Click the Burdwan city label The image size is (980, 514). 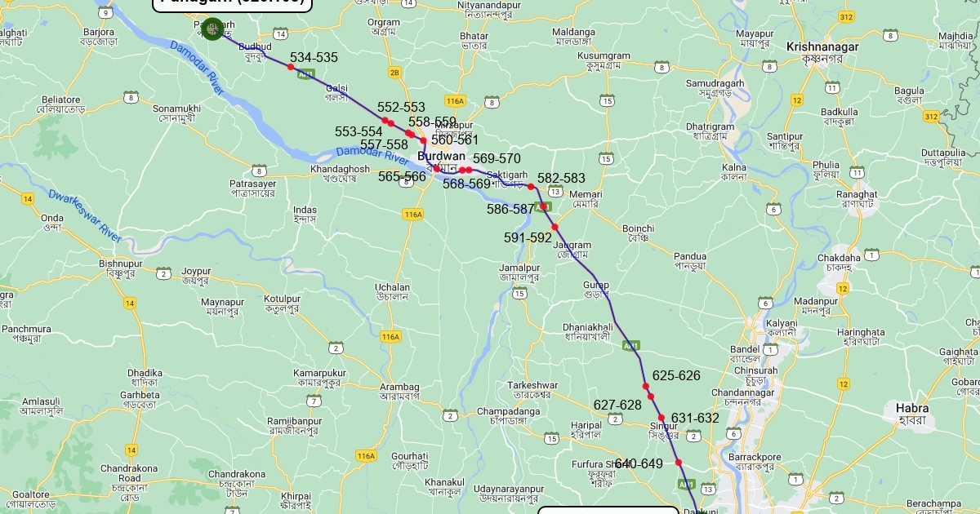click(x=441, y=156)
